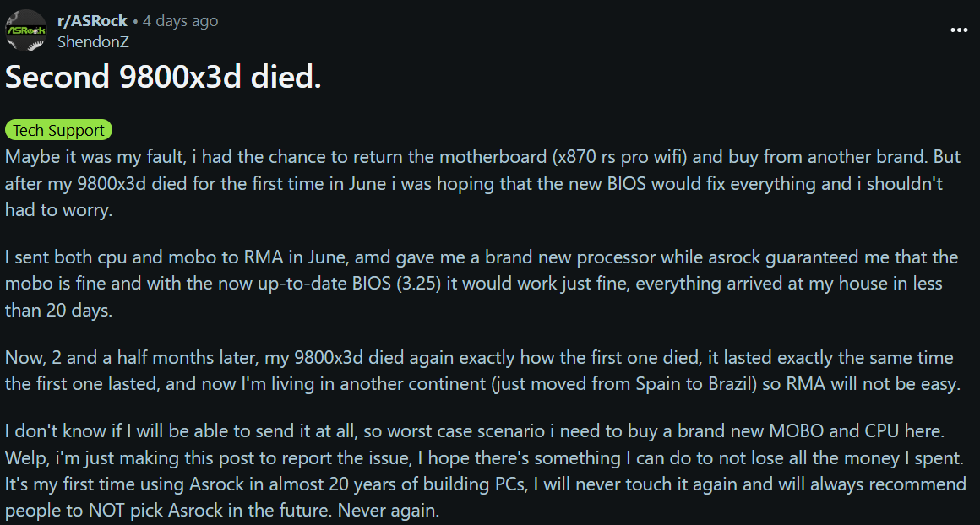Click the paragraph starting "Maybe it was my fault"

pyautogui.click(x=473, y=183)
